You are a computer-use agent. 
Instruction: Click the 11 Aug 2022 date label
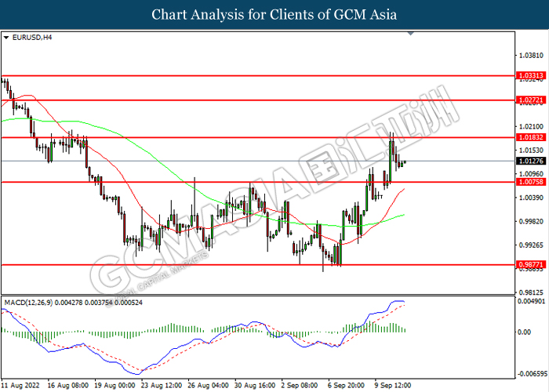tap(20, 386)
